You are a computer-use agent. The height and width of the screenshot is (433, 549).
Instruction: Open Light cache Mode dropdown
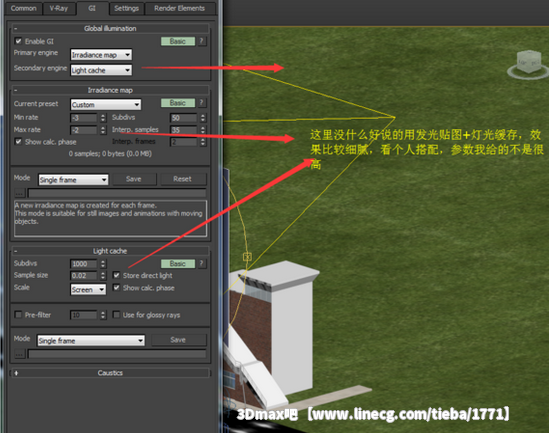click(x=91, y=341)
